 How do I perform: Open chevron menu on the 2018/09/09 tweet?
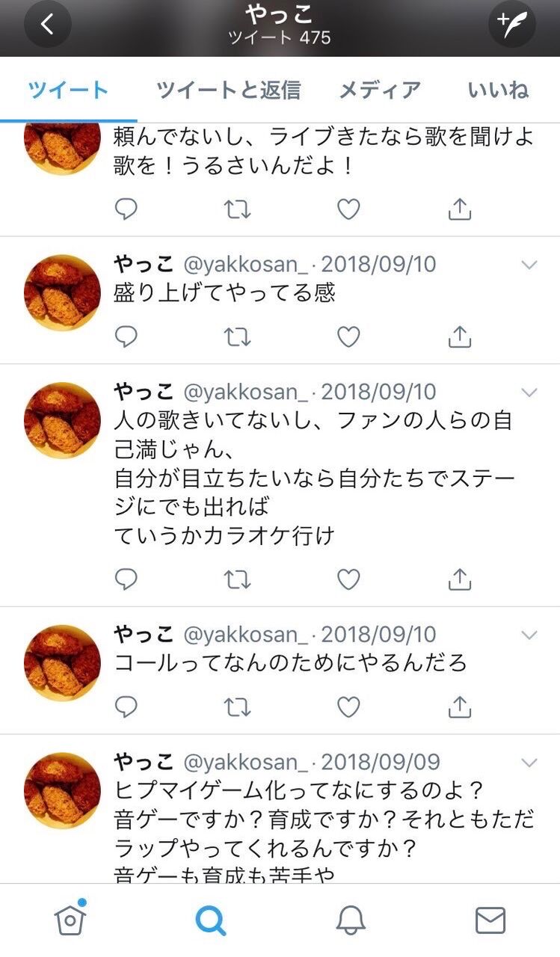point(529,763)
